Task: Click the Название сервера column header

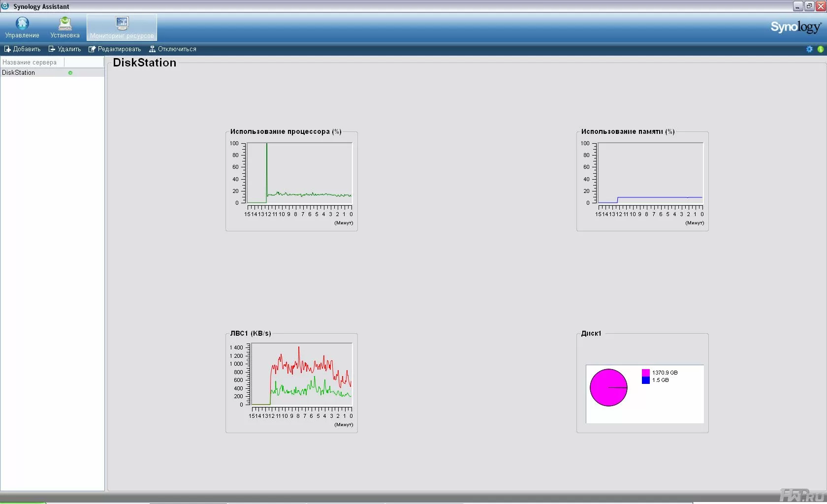Action: [30, 63]
